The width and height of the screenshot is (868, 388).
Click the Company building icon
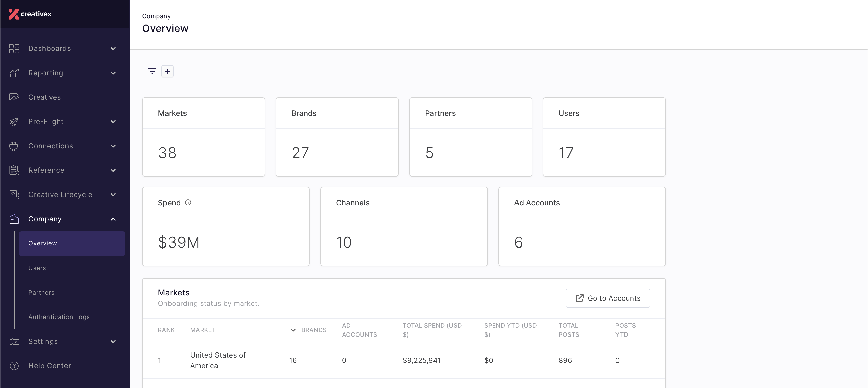click(14, 219)
